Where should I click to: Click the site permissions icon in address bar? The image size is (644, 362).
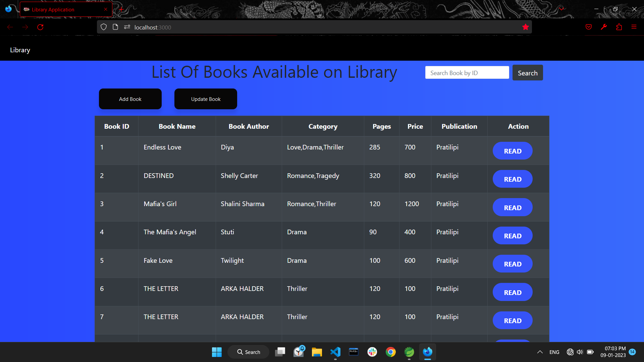(127, 27)
